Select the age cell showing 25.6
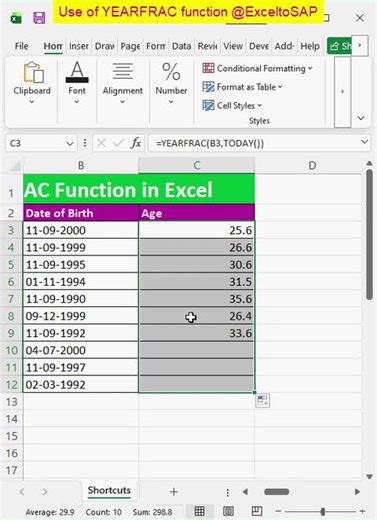This screenshot has height=520, width=377. pyautogui.click(x=197, y=230)
